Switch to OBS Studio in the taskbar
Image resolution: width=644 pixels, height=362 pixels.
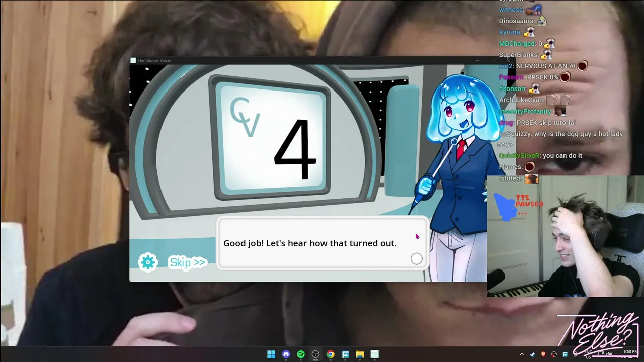tap(315, 354)
